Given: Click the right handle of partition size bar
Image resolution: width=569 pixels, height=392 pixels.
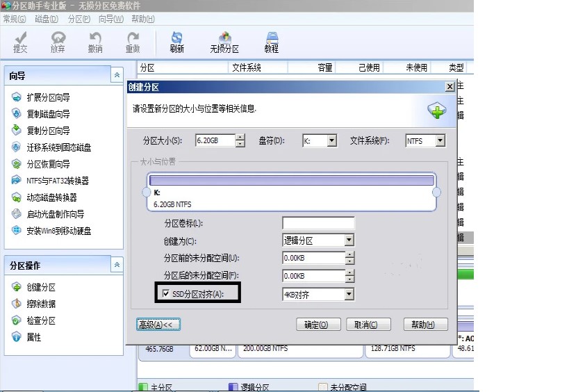Looking at the screenshot, I should coord(436,192).
